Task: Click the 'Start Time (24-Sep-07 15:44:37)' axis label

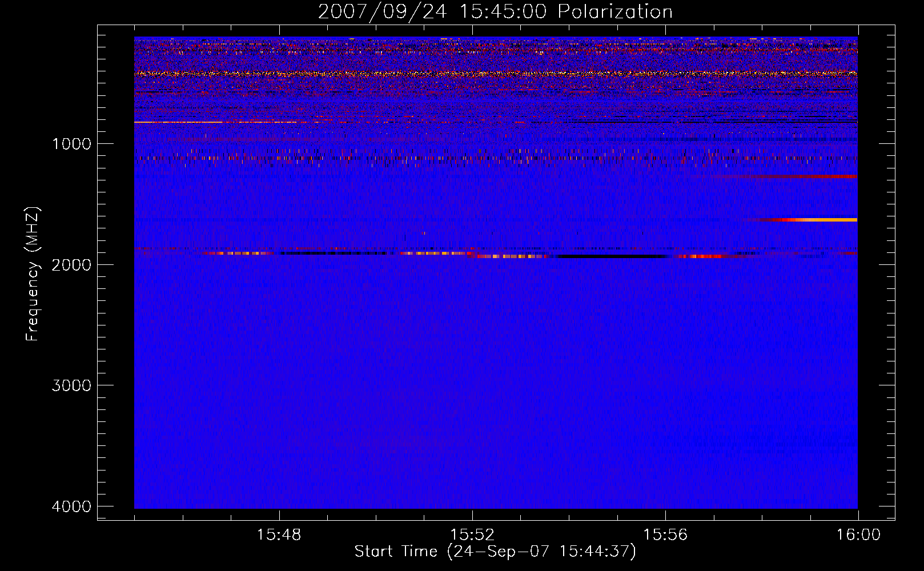Action: pos(495,552)
